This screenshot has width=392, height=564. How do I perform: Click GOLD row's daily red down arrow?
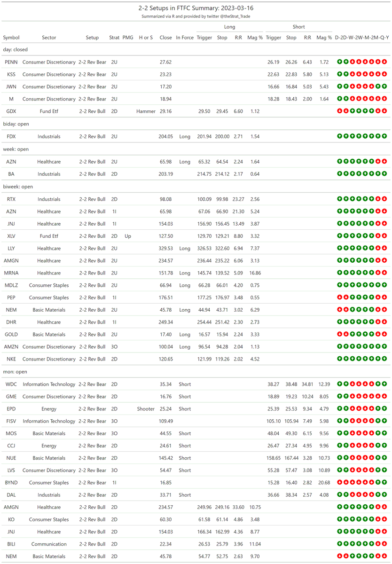pyautogui.click(x=339, y=335)
